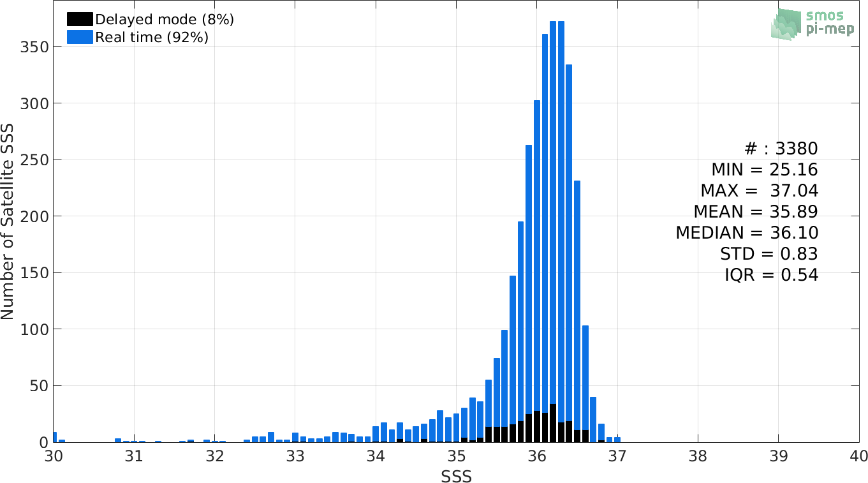Click the 'MIN = 25.16' statistic
This screenshot has width=868, height=483.
pyautogui.click(x=765, y=170)
